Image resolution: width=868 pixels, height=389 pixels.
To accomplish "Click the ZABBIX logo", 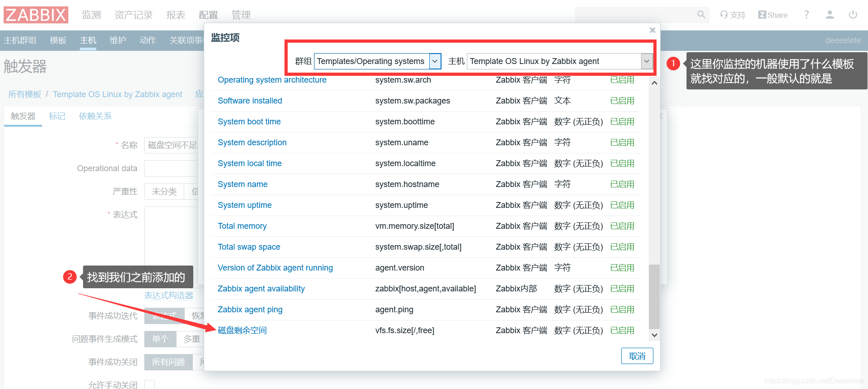I will pos(36,15).
